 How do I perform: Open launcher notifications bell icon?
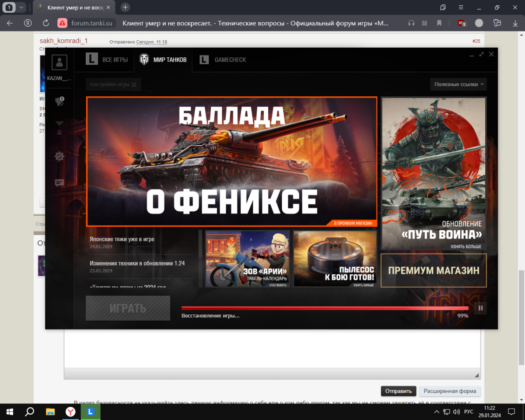coord(59,101)
